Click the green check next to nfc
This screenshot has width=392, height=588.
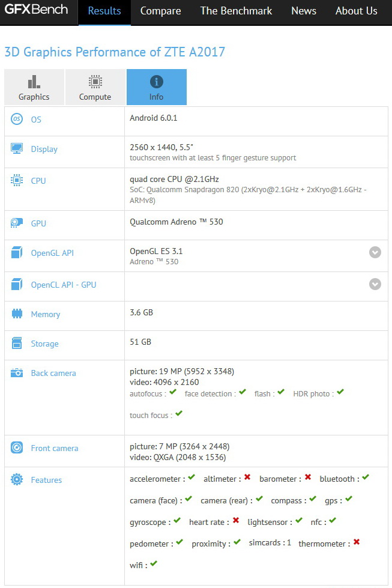pos(333,521)
